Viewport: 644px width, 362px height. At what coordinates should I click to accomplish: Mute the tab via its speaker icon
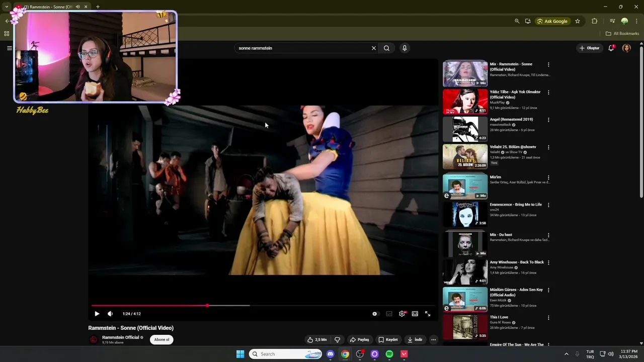tap(77, 7)
